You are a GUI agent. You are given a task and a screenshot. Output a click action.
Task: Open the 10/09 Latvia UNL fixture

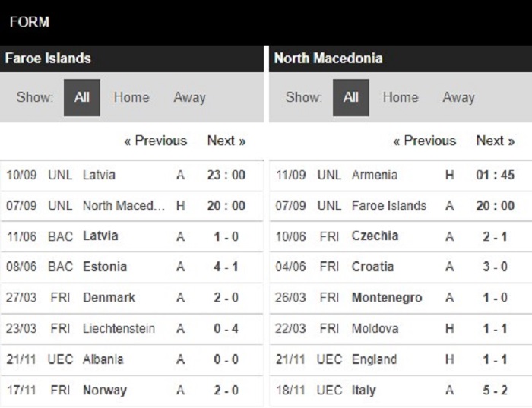131,176
